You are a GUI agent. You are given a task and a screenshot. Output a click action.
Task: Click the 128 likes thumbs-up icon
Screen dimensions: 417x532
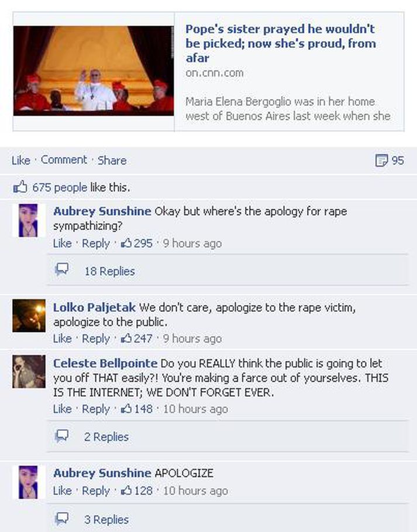pyautogui.click(x=126, y=490)
